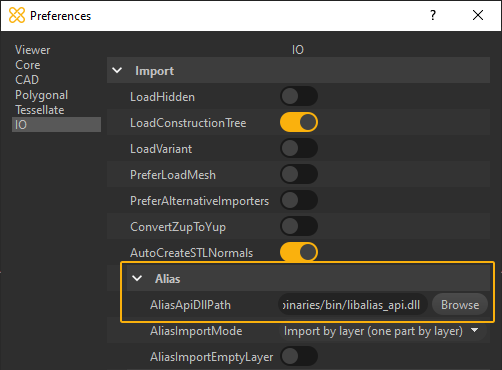Enable the ConvertZupToYup switch
The height and width of the screenshot is (370, 502).
click(x=299, y=226)
